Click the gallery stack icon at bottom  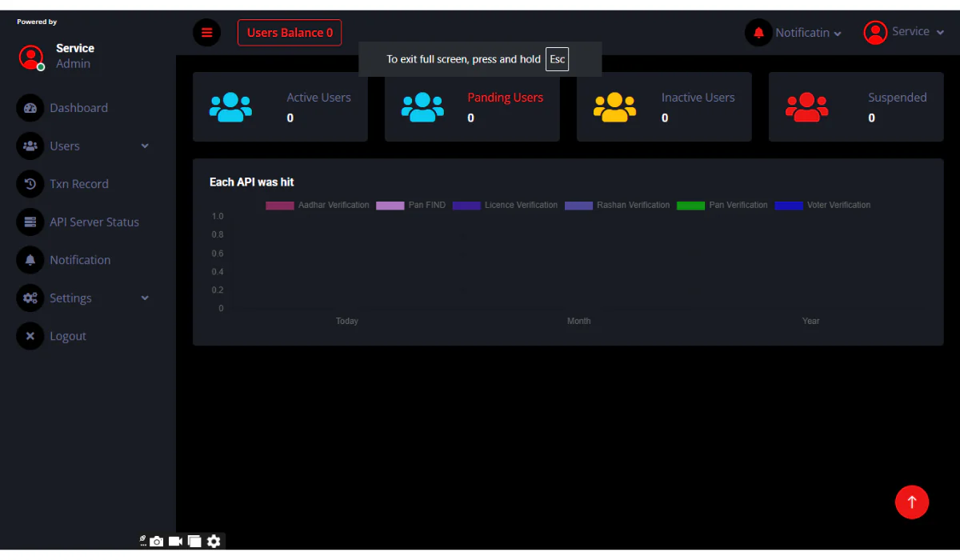tap(194, 542)
